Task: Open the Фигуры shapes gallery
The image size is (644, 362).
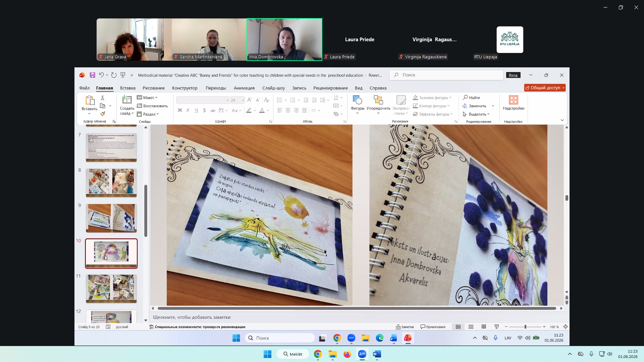Action: tap(358, 105)
